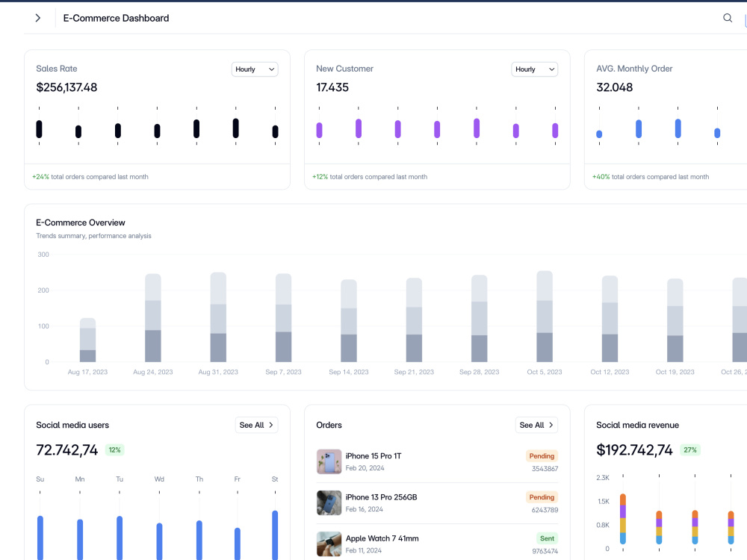Click See All in Social media users
The width and height of the screenshot is (747, 560).
click(256, 425)
